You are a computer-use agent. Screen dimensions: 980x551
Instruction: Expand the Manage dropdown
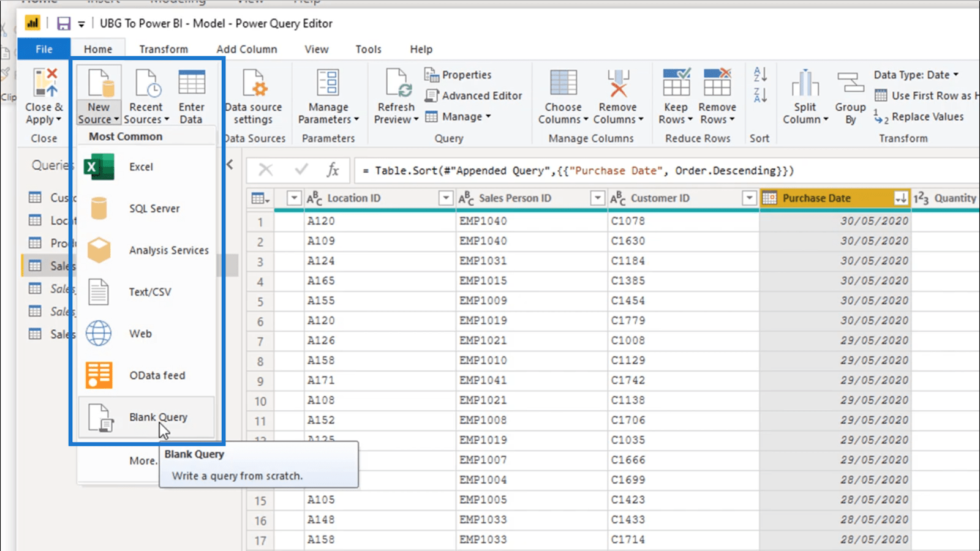pyautogui.click(x=458, y=116)
